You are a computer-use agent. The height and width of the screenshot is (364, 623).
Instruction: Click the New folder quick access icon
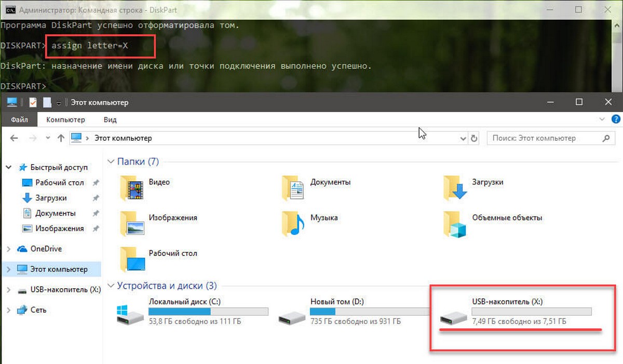click(x=47, y=102)
